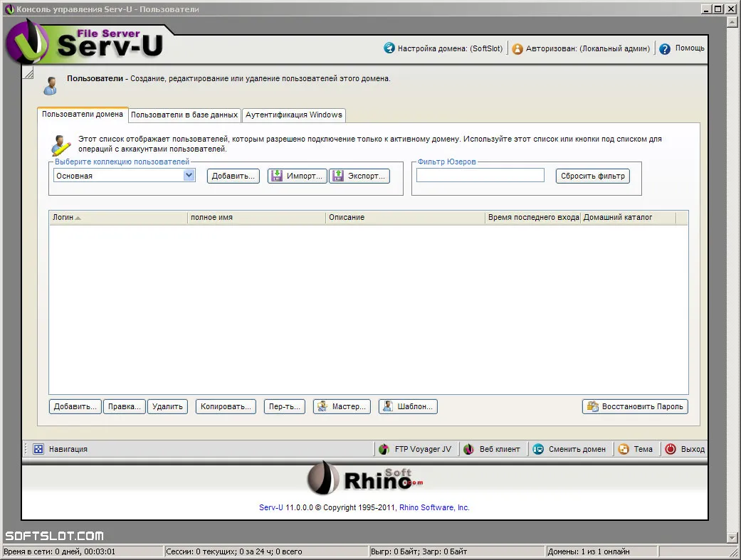
Task: Open Помощь help question icon
Action: click(x=664, y=48)
